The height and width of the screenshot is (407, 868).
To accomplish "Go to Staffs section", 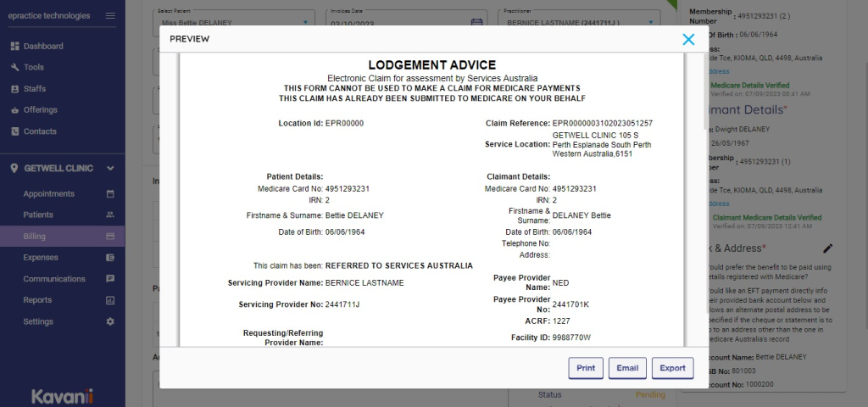I will [x=35, y=89].
